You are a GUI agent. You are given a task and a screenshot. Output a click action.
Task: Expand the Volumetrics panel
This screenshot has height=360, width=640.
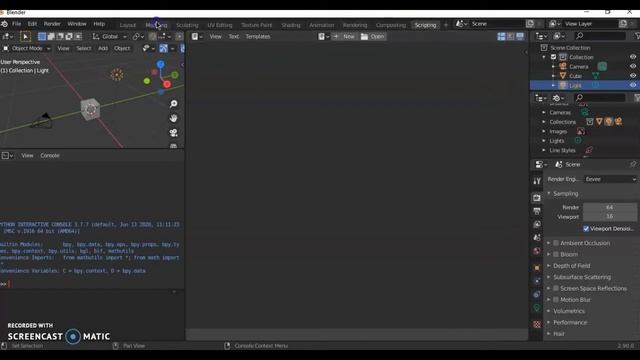pyautogui.click(x=569, y=311)
